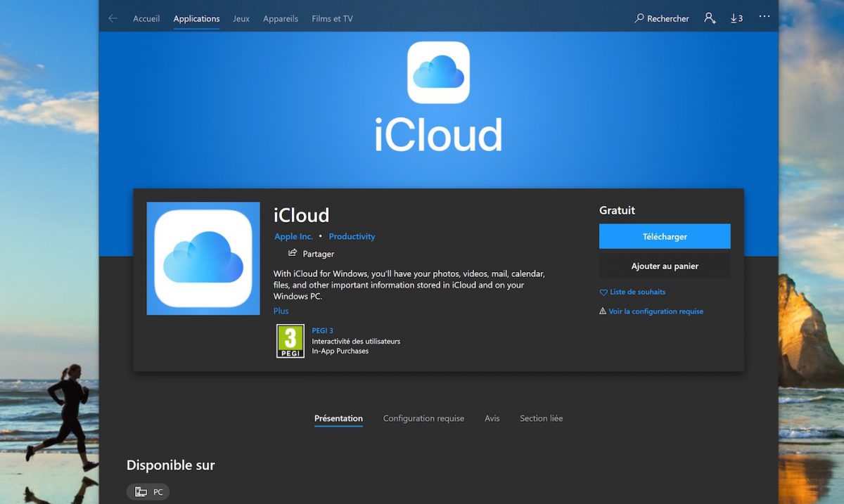Show Voir la configuration requise link
Viewport: 844px width, 504px height.
656,311
